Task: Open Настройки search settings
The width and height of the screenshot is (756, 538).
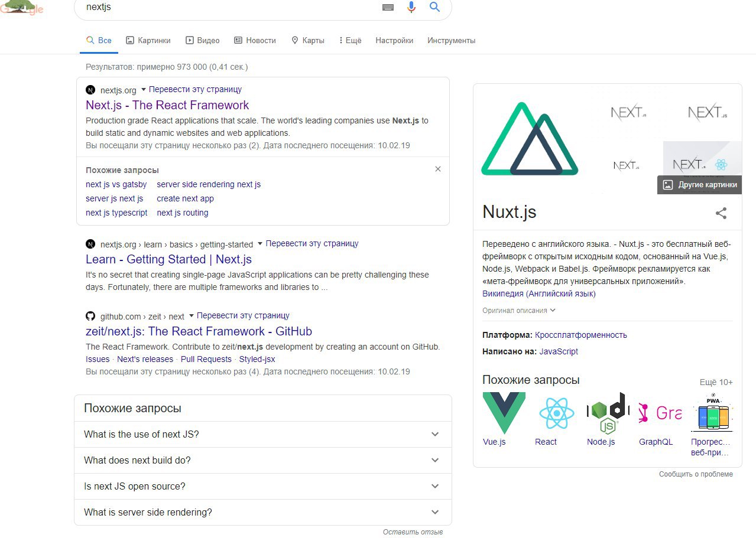Action: [x=394, y=40]
